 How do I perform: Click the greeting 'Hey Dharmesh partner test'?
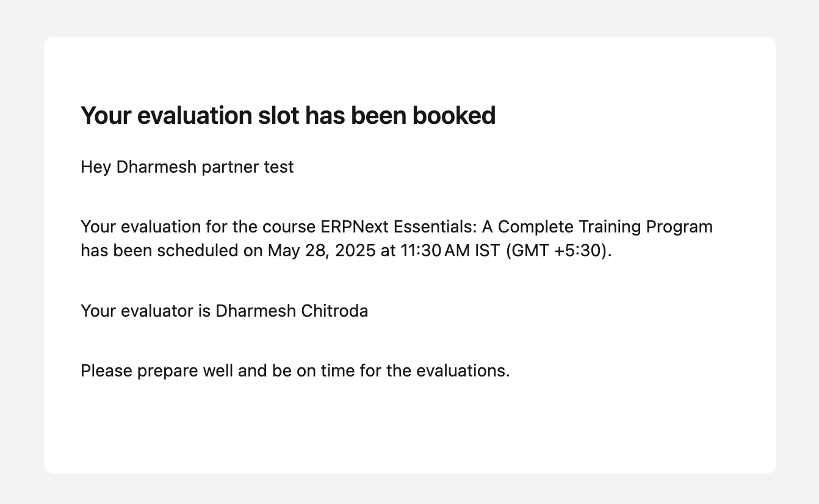(x=187, y=167)
